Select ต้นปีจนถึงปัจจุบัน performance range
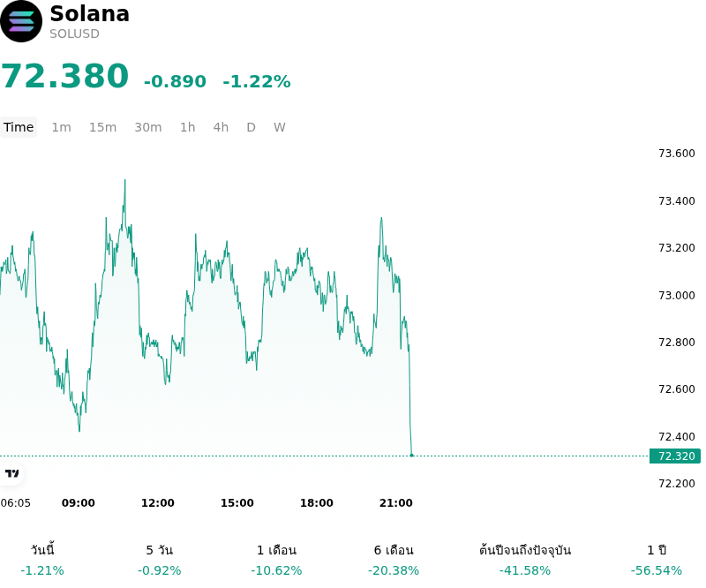The height and width of the screenshot is (588, 706). click(525, 560)
